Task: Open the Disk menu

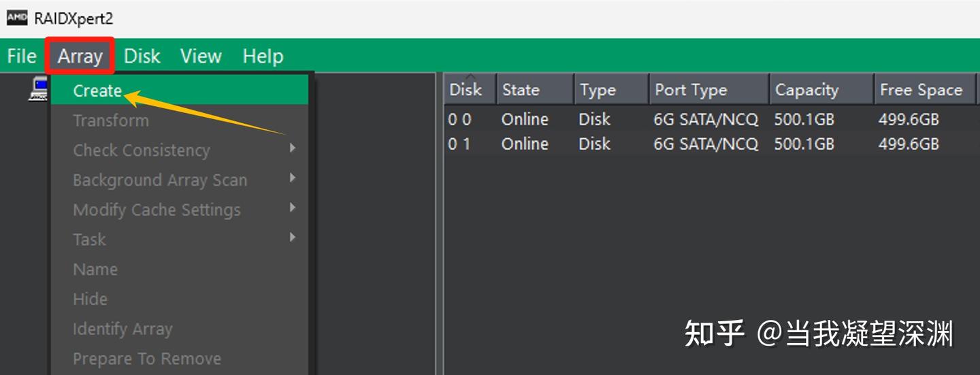Action: click(x=142, y=56)
